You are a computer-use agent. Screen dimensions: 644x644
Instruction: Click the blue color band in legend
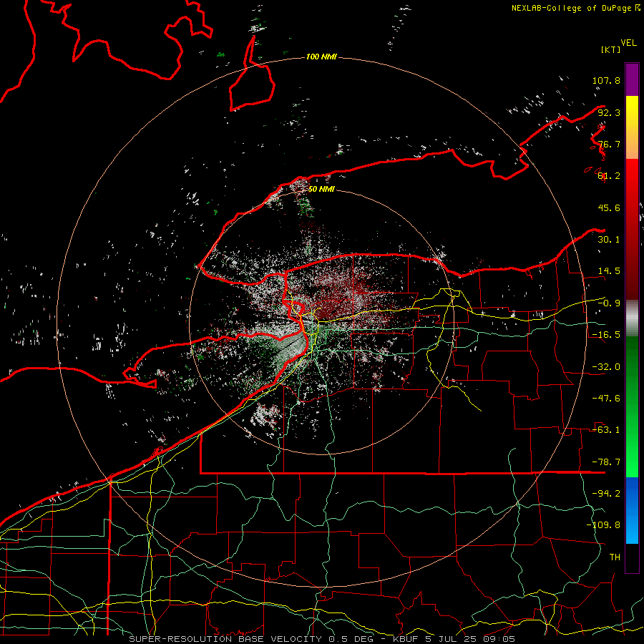coord(632,510)
